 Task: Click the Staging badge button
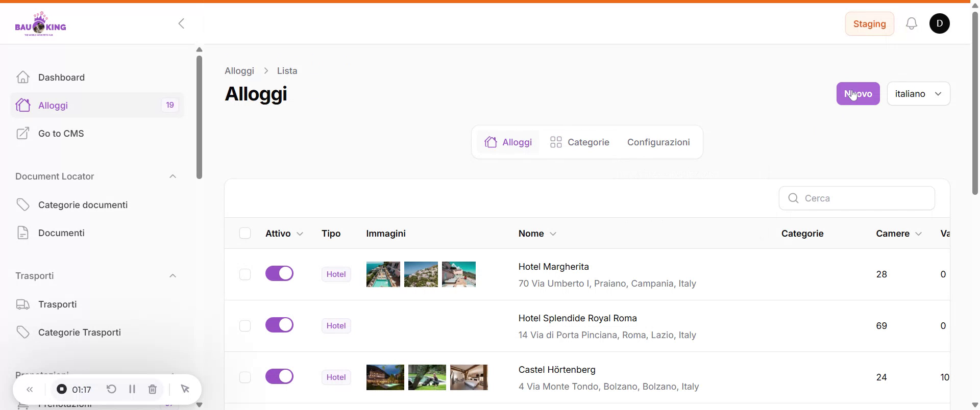pos(870,24)
